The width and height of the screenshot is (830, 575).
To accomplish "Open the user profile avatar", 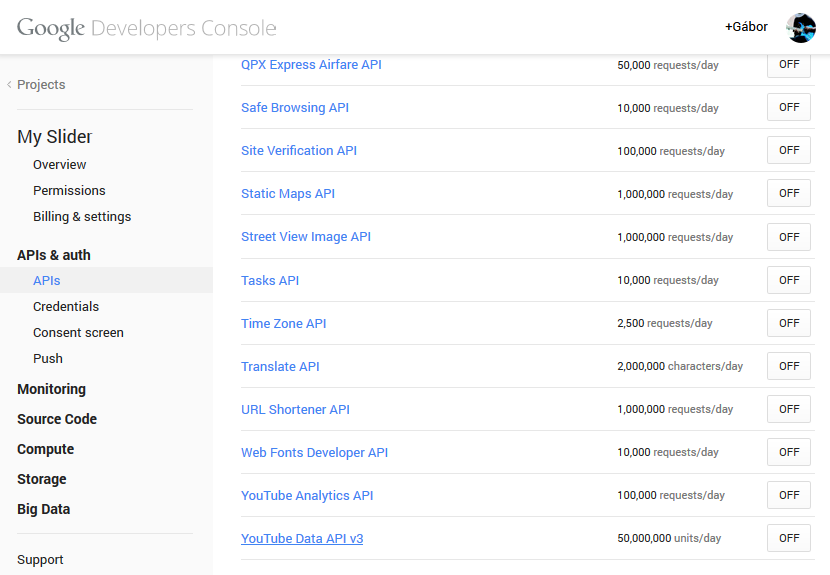I will [801, 28].
